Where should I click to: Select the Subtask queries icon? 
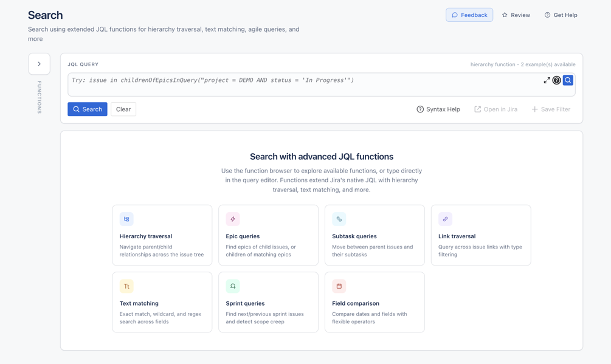(x=339, y=219)
